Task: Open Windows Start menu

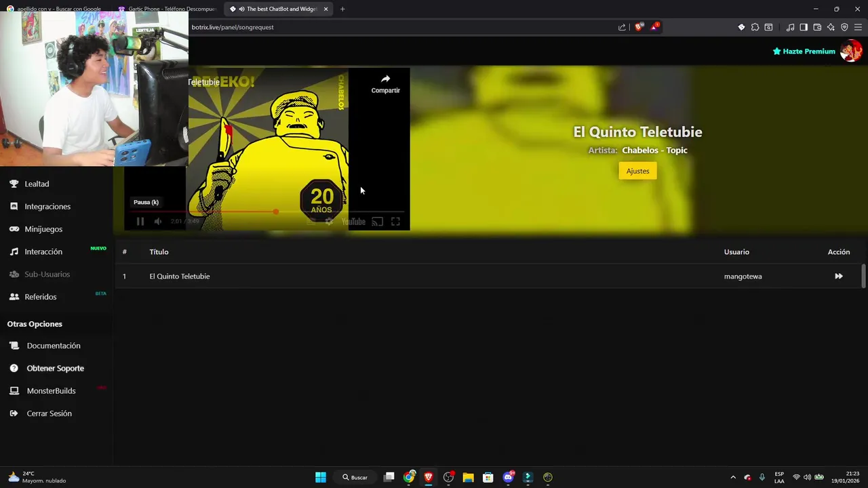Action: pos(321,477)
